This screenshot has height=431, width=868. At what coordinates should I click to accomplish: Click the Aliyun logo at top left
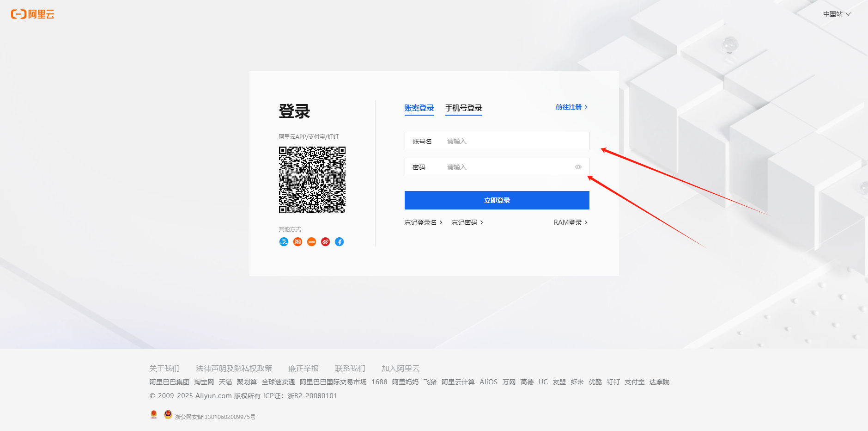point(32,14)
